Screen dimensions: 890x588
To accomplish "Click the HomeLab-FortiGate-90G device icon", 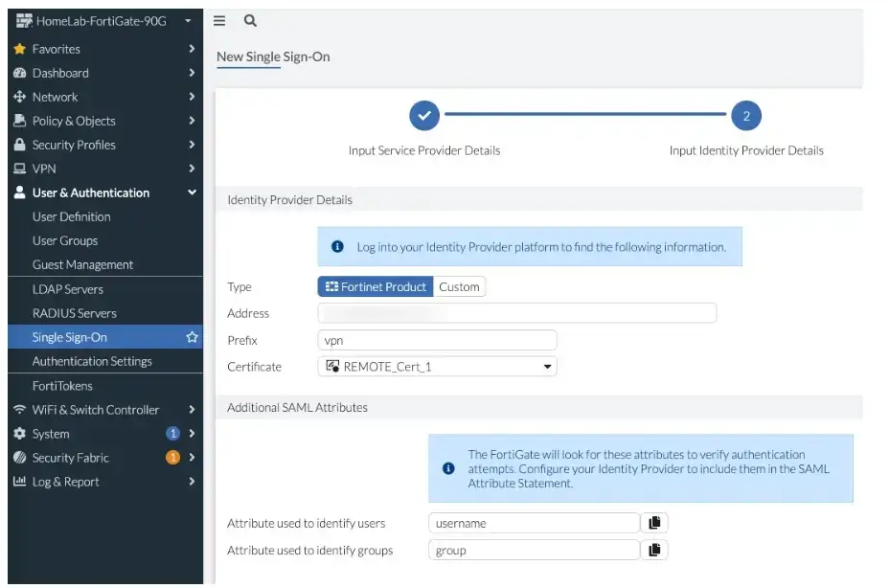I will [24, 21].
